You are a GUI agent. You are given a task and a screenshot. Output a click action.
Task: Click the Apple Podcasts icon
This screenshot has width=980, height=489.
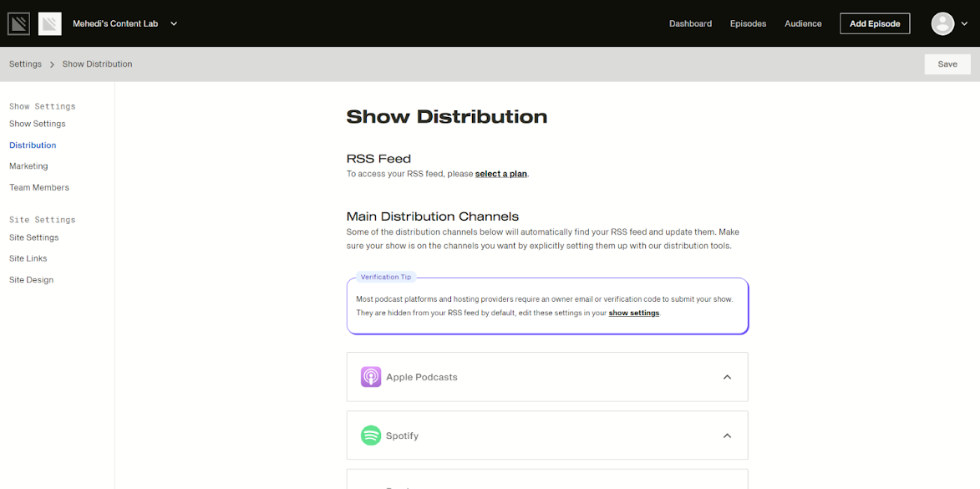point(369,377)
